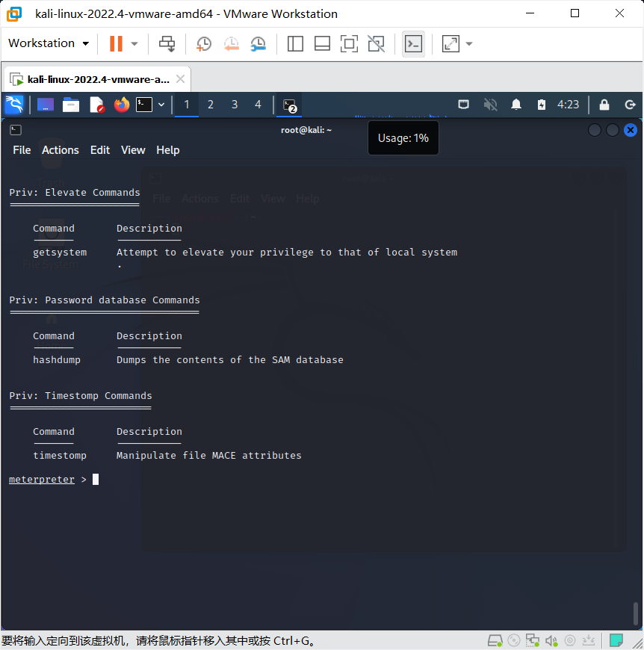Click the hashdump command text
The width and height of the screenshot is (644, 650).
tap(57, 360)
